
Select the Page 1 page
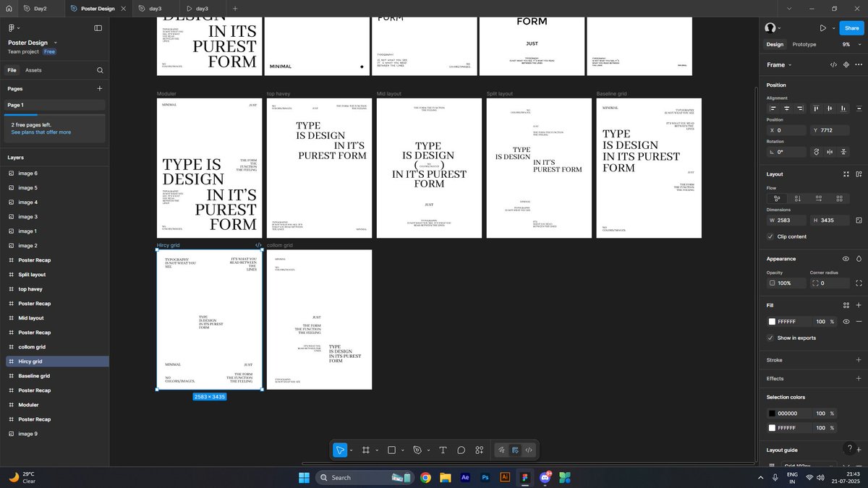[x=55, y=105]
